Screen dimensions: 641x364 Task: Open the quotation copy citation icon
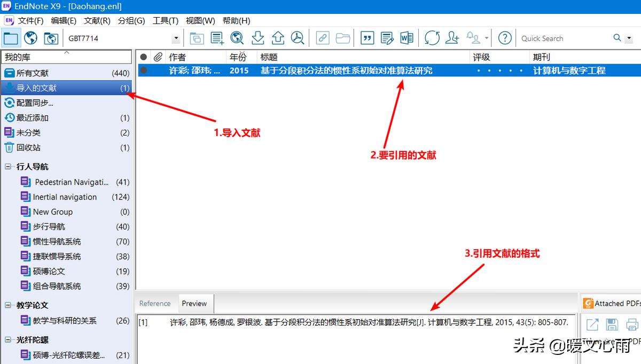(366, 38)
